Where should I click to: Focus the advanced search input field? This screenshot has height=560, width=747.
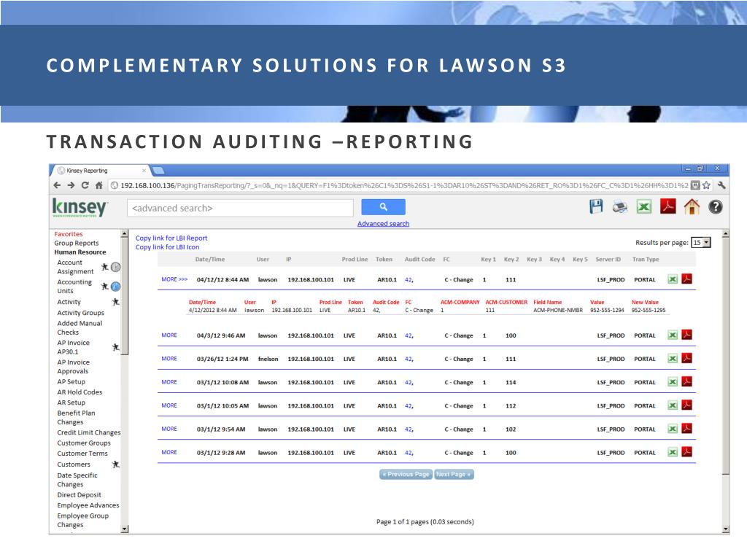[240, 208]
